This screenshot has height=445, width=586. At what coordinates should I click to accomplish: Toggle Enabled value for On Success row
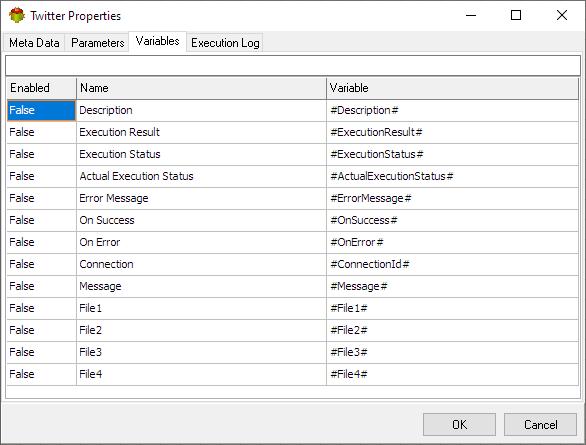click(41, 220)
